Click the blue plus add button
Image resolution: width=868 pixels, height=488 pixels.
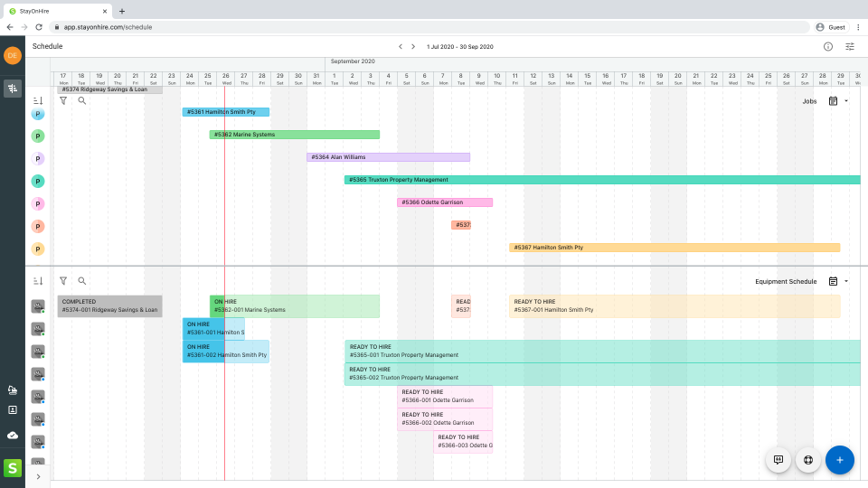tap(840, 460)
